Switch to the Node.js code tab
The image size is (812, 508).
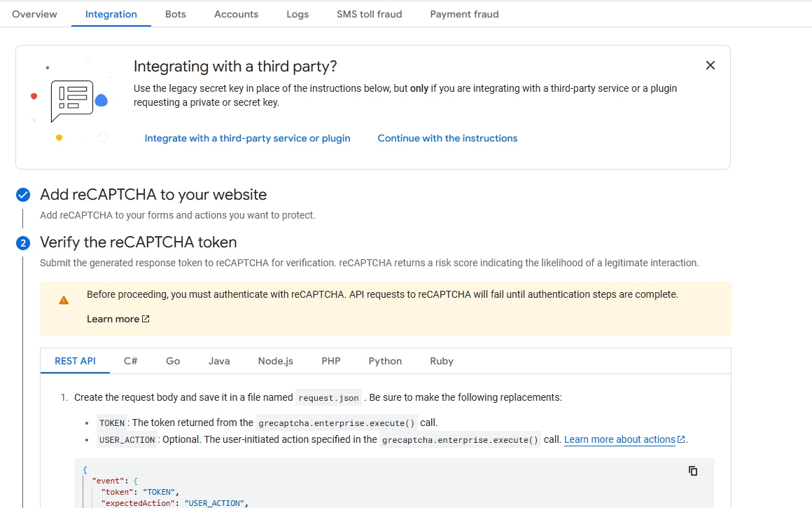pyautogui.click(x=276, y=361)
